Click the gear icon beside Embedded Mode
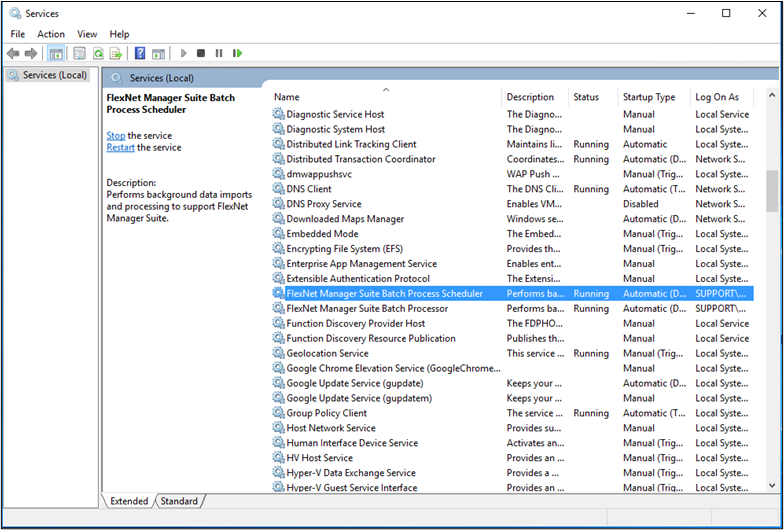This screenshot has height=530, width=784. pyautogui.click(x=278, y=234)
